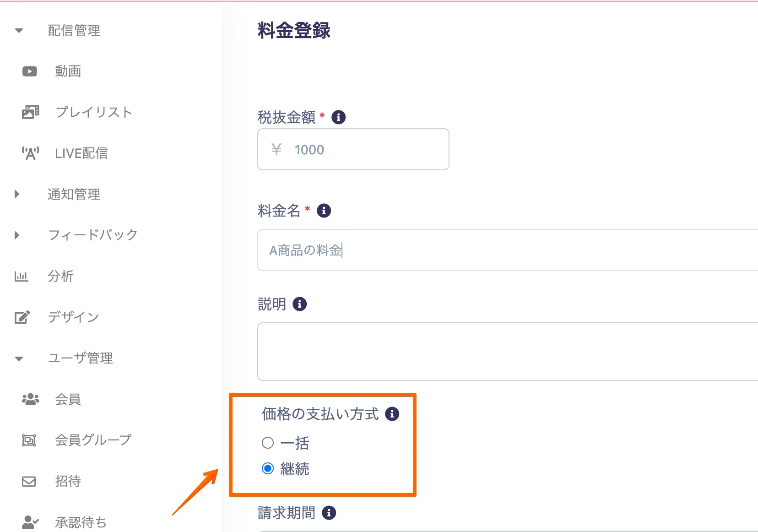This screenshot has height=532, width=758.
Task: Click the info icon beside 税抜金額
Action: pos(338,117)
